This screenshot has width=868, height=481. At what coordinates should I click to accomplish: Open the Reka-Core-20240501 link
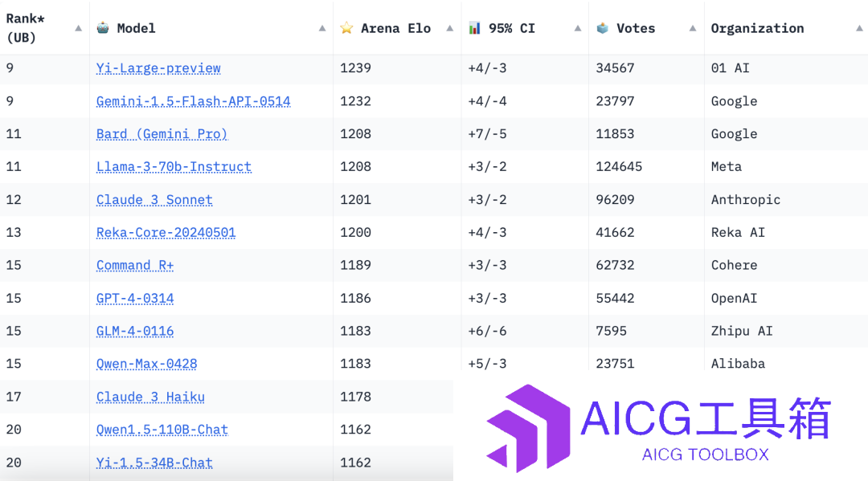(x=166, y=233)
